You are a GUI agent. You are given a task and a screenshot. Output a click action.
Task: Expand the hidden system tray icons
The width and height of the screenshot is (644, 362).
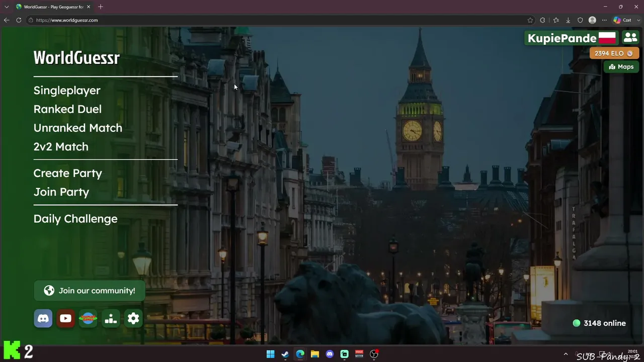click(566, 354)
